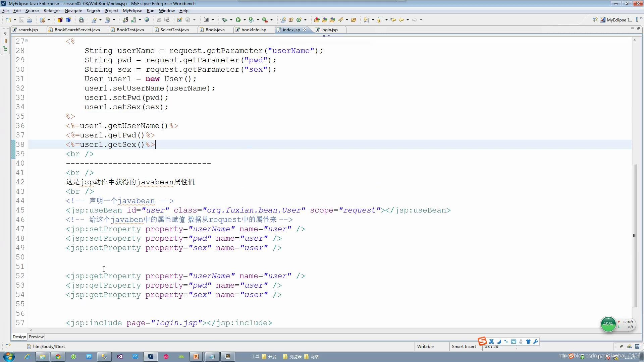This screenshot has width=644, height=362.
Task: Click the Print toolbar icon
Action: pos(30,20)
